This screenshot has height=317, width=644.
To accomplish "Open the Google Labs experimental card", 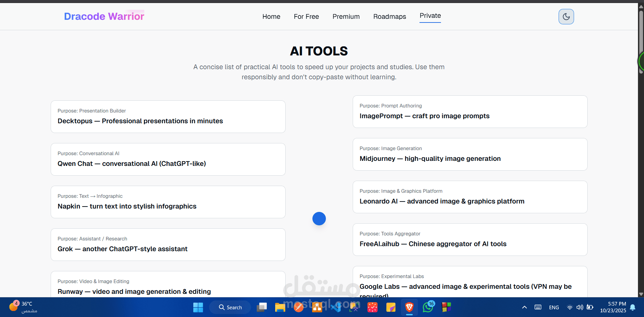I will click(x=470, y=282).
